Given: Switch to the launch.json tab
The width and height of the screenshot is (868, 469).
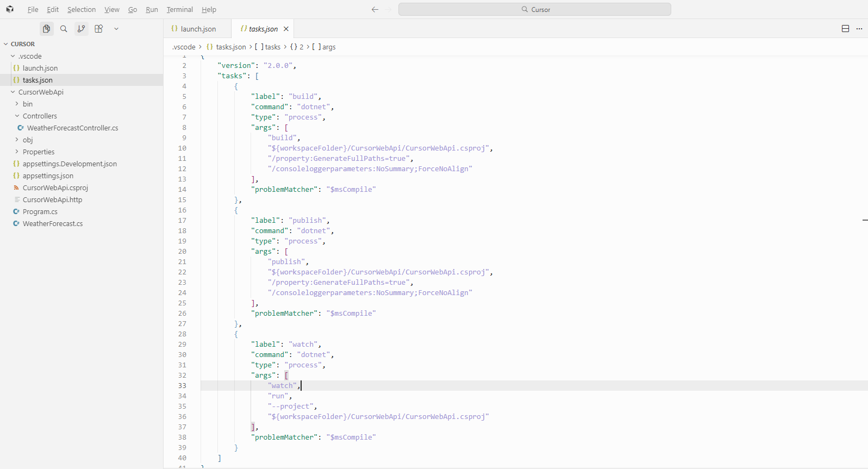Looking at the screenshot, I should [x=197, y=29].
